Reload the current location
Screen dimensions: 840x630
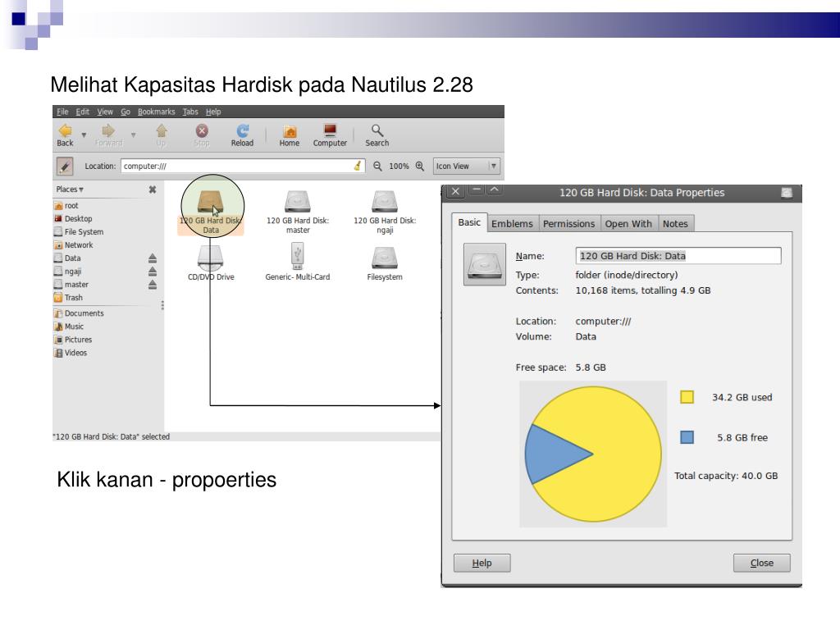pyautogui.click(x=242, y=135)
